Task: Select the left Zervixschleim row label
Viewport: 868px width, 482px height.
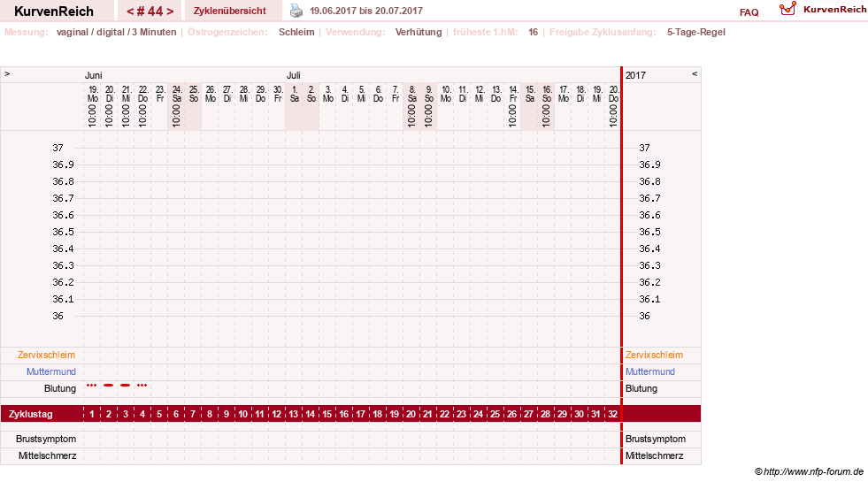Action: 47,355
